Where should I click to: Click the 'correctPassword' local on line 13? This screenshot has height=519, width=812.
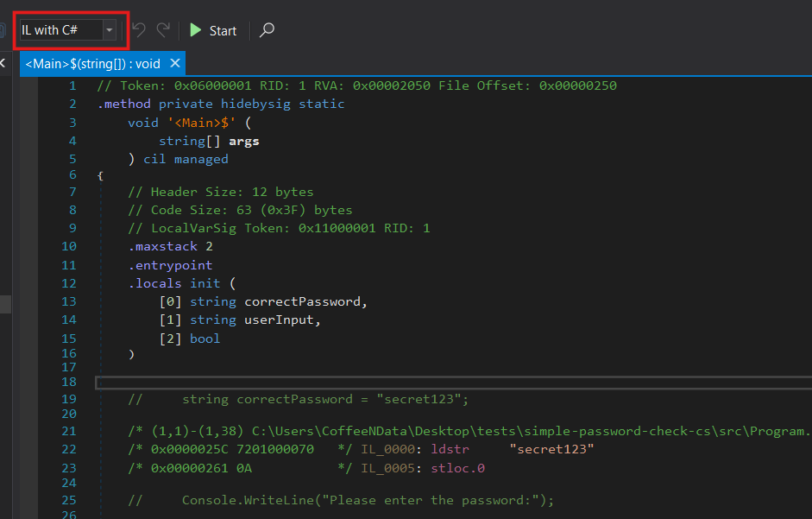point(302,301)
